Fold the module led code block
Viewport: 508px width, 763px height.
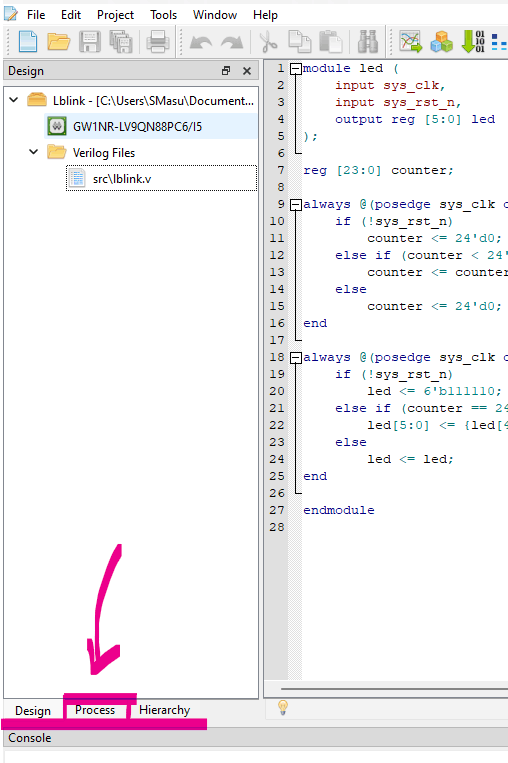295,69
